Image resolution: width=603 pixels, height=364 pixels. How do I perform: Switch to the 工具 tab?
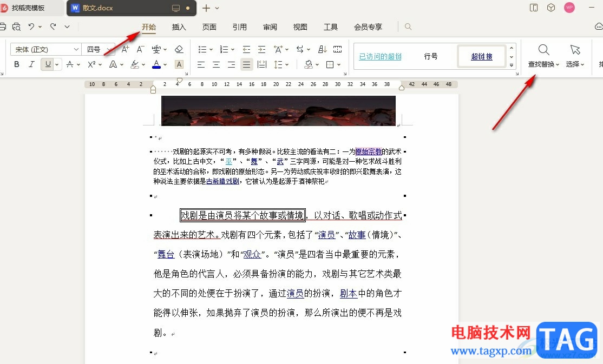330,27
